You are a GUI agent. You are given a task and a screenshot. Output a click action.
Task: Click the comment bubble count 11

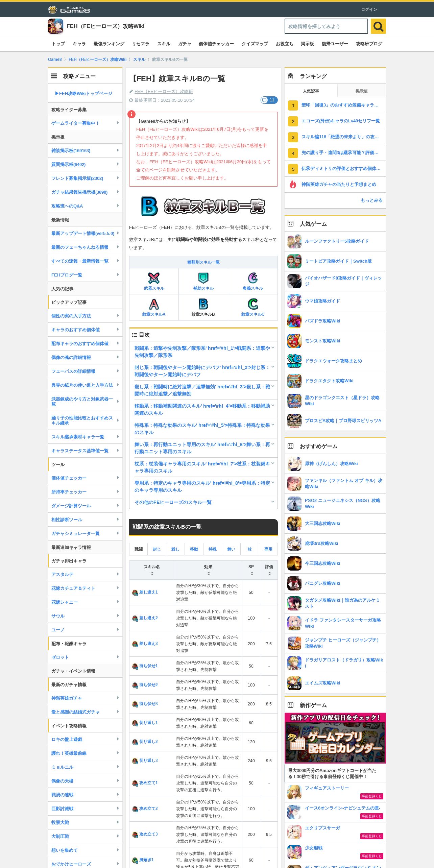point(269,100)
